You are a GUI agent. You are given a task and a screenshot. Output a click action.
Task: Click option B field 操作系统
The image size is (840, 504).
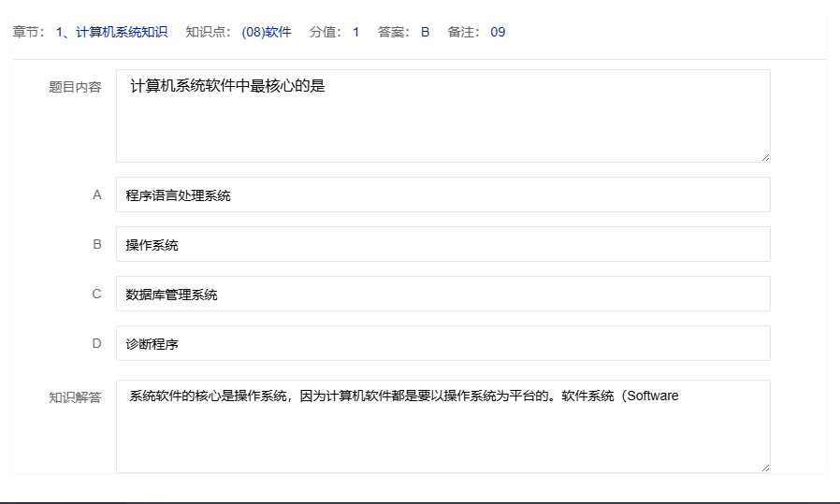[x=442, y=245]
